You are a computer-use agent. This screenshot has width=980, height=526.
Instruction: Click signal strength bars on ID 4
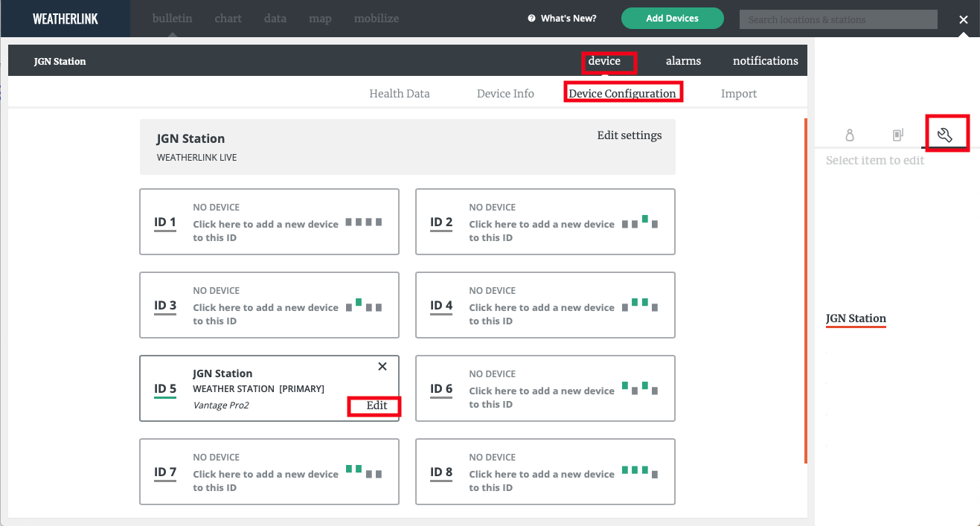(640, 304)
